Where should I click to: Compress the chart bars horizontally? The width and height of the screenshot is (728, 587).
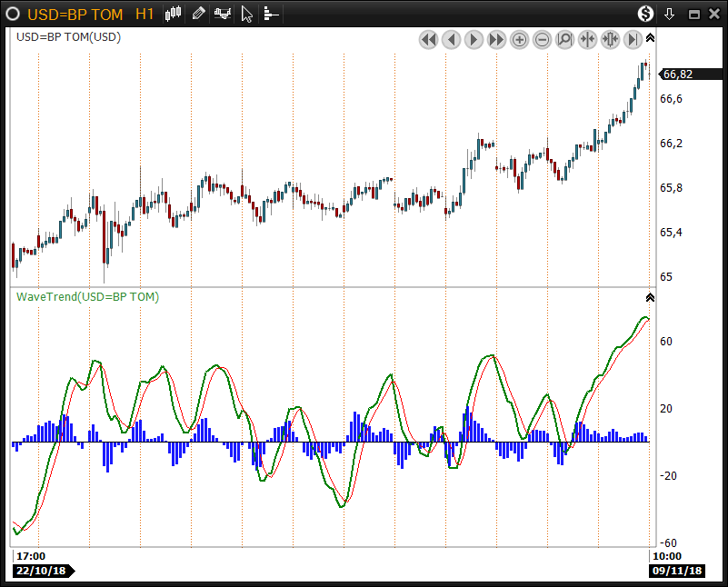(587, 39)
